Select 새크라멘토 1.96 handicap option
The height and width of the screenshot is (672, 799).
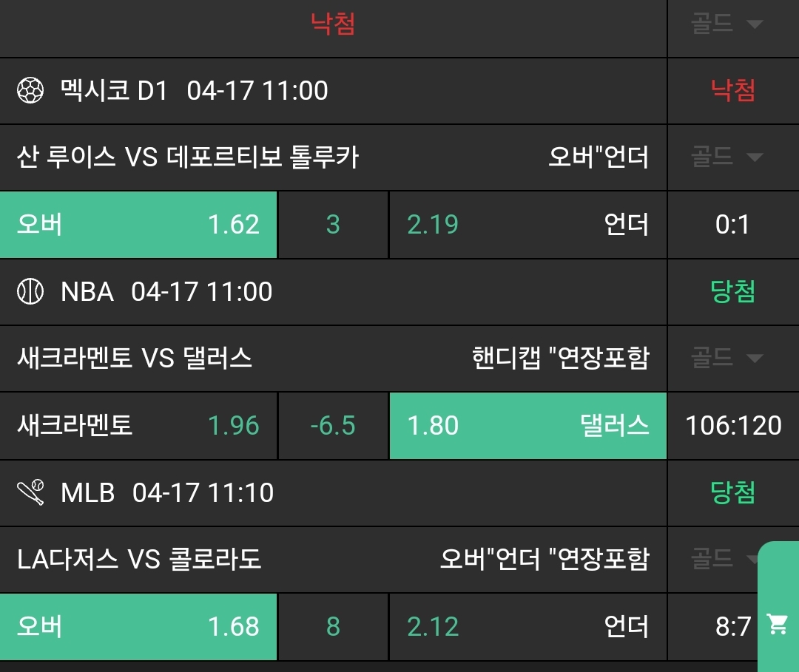pyautogui.click(x=138, y=426)
